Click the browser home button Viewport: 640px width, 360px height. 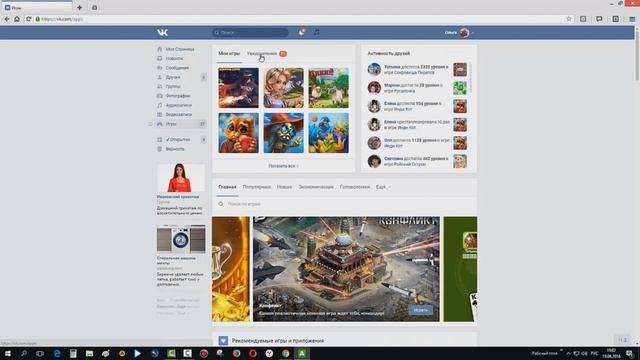(x=17, y=19)
